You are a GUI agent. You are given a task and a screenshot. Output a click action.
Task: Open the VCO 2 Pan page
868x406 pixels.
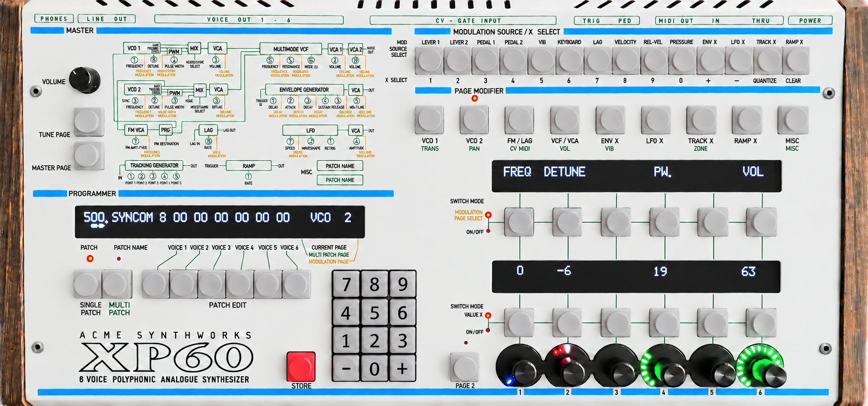point(475,120)
